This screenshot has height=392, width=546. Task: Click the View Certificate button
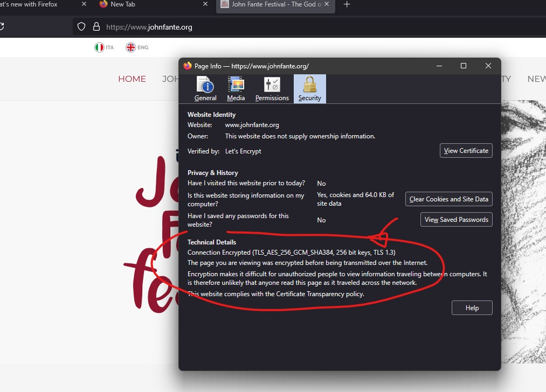[466, 151]
